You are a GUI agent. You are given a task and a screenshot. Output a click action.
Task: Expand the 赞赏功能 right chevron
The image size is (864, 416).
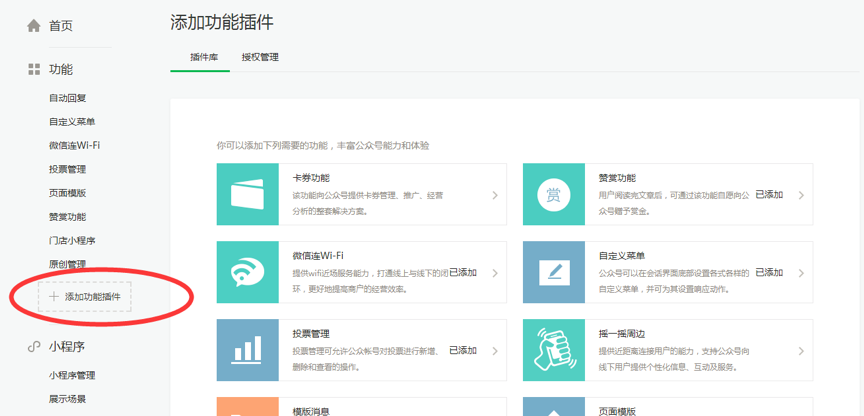click(801, 196)
